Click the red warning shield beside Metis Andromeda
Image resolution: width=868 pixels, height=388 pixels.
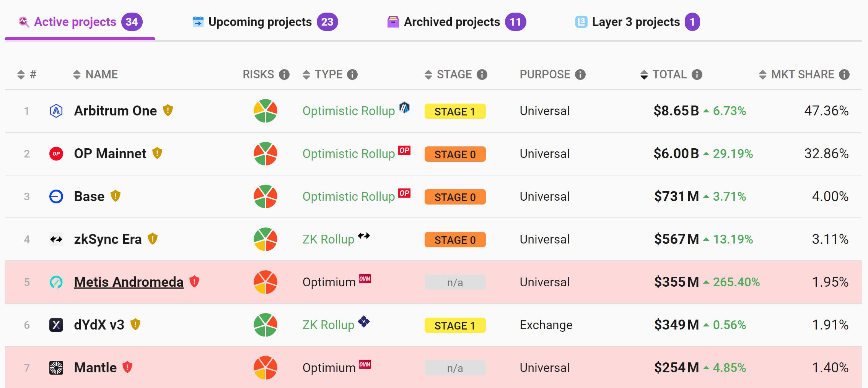[194, 282]
